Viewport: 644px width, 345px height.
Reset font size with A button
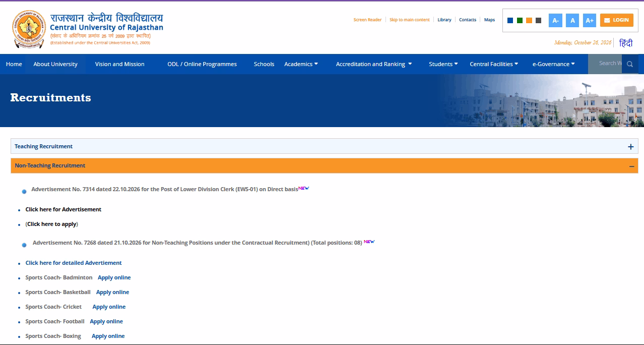click(572, 20)
